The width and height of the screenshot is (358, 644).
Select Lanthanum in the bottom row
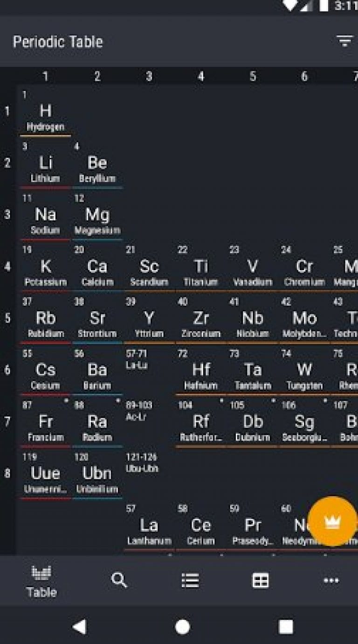pos(149,525)
